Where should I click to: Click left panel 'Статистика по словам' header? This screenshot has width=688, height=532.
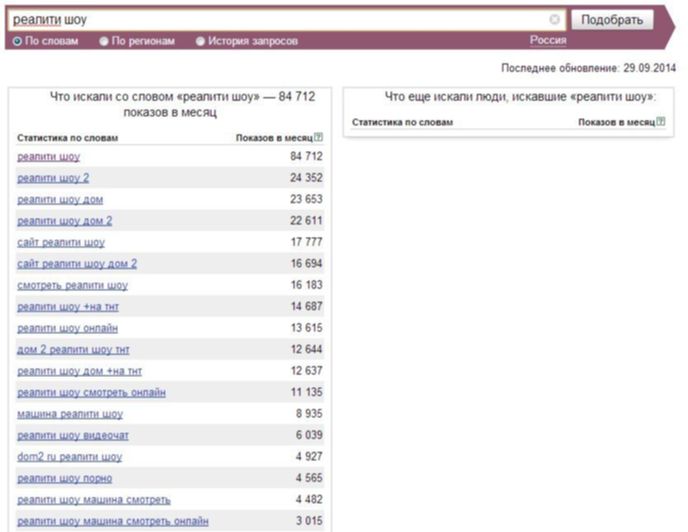68,138
